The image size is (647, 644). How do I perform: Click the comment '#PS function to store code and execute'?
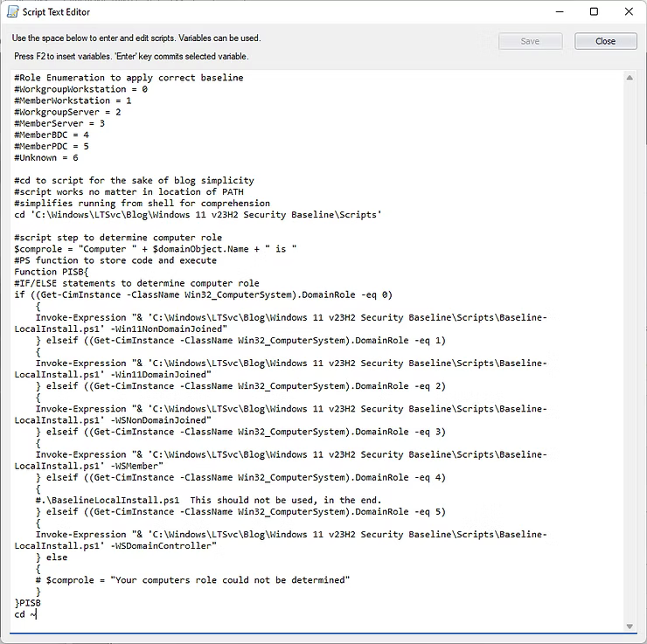click(x=115, y=260)
